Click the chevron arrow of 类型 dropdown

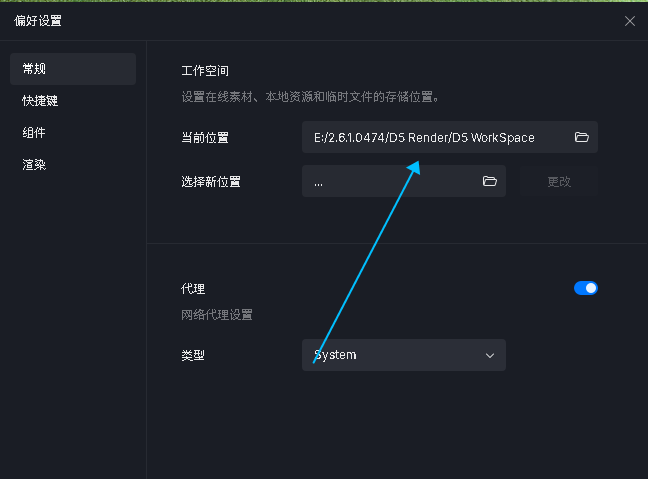coord(490,355)
